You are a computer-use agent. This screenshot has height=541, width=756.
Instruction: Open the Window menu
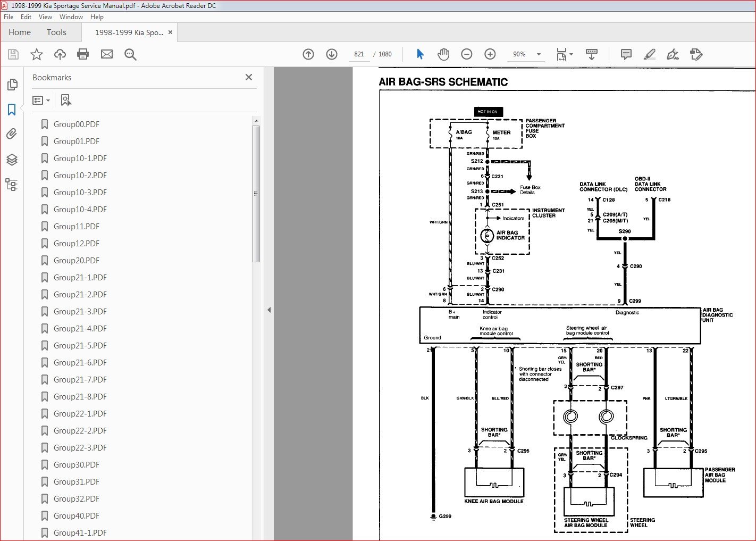click(71, 17)
